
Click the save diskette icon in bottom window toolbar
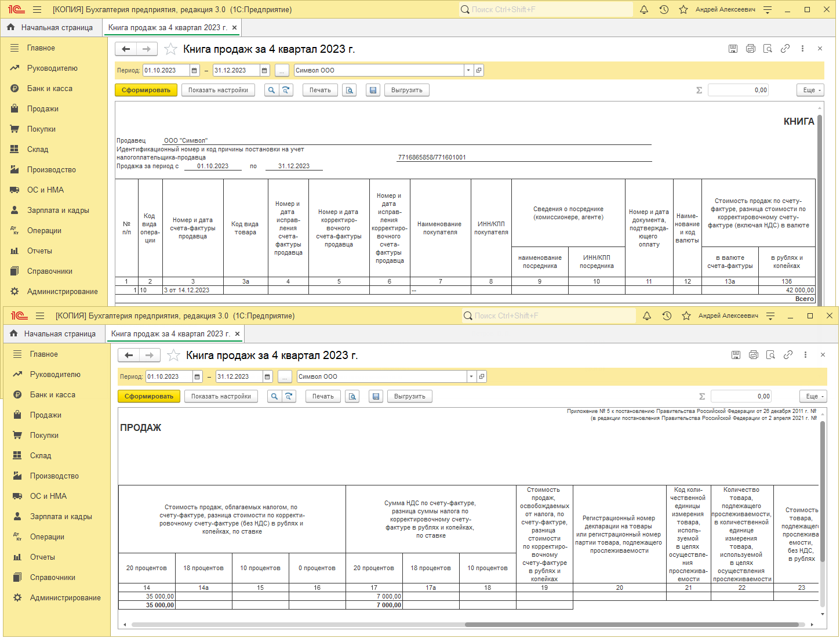pyautogui.click(x=376, y=396)
